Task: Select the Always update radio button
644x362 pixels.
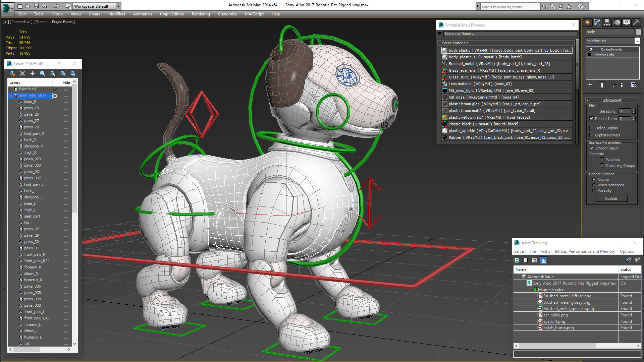Action: click(594, 180)
